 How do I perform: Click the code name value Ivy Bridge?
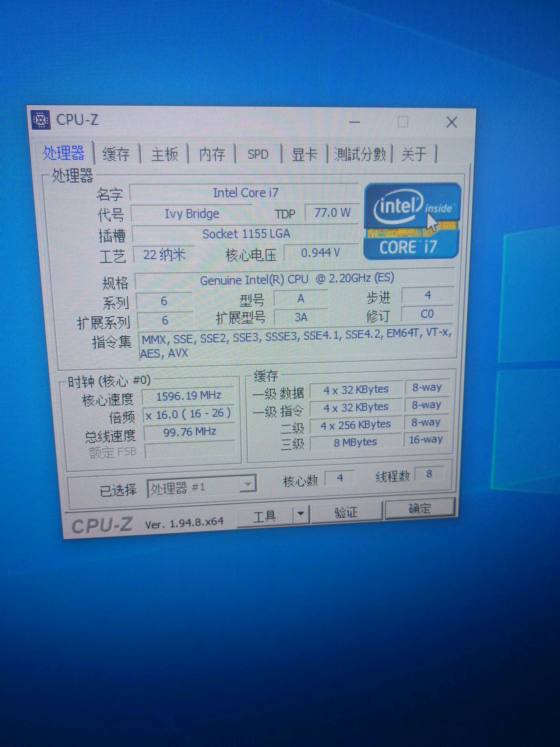pyautogui.click(x=192, y=214)
